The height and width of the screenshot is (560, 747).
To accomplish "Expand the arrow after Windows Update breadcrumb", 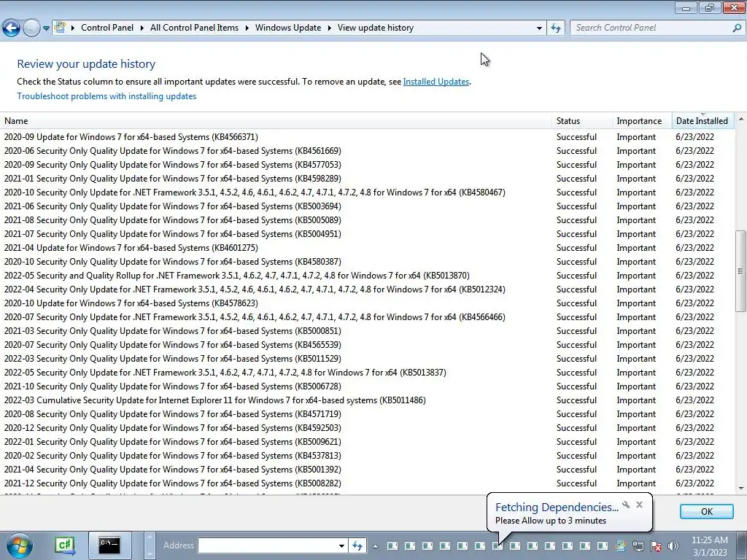I will coord(329,28).
